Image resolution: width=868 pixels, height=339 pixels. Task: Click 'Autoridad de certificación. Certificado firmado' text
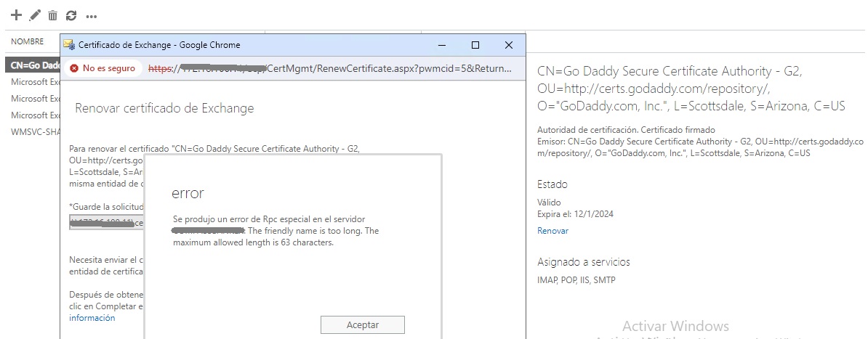pos(626,130)
